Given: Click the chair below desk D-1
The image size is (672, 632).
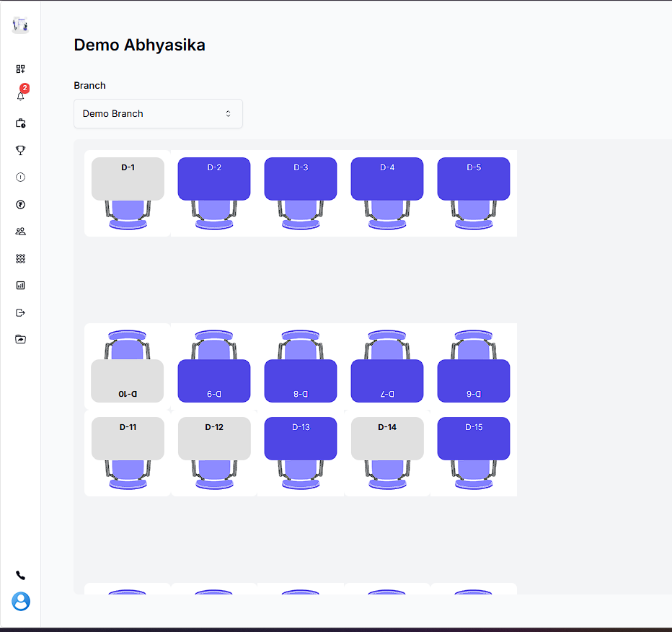Looking at the screenshot, I should point(128,215).
